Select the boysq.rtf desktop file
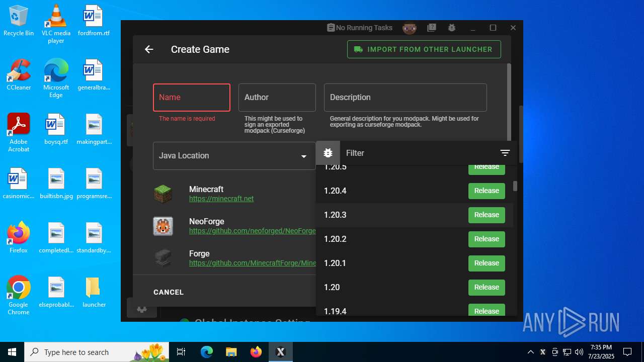The width and height of the screenshot is (644, 362). (x=56, y=129)
